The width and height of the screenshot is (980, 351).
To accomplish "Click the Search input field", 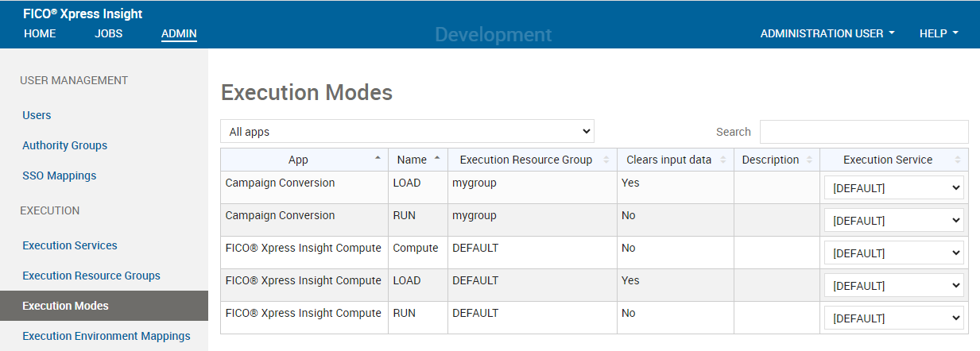I will tap(863, 132).
